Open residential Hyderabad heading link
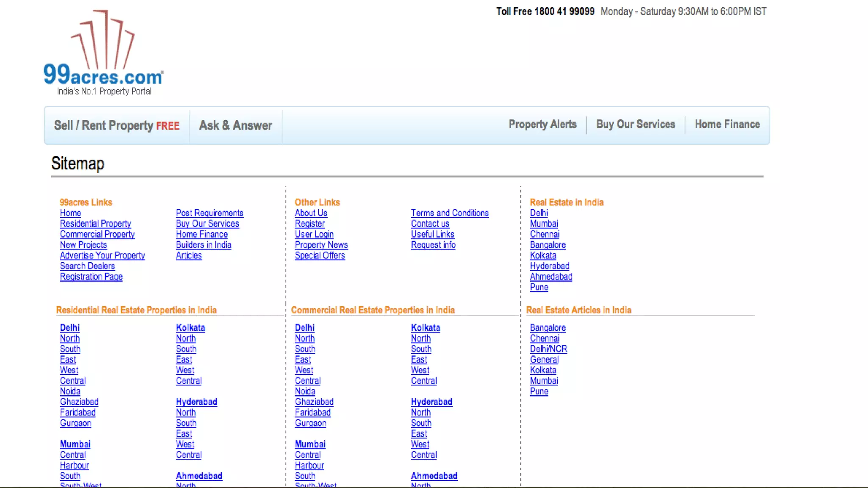Image resolution: width=868 pixels, height=488 pixels. pos(196,402)
